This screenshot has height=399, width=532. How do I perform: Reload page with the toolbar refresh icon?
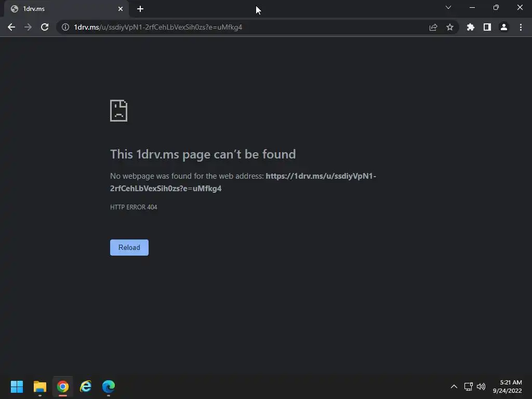(x=45, y=27)
